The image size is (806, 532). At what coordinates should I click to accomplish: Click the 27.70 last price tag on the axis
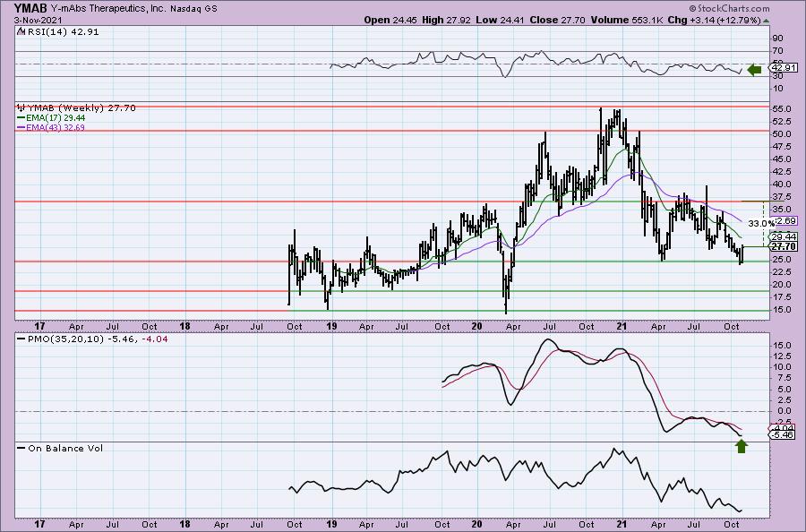click(784, 246)
